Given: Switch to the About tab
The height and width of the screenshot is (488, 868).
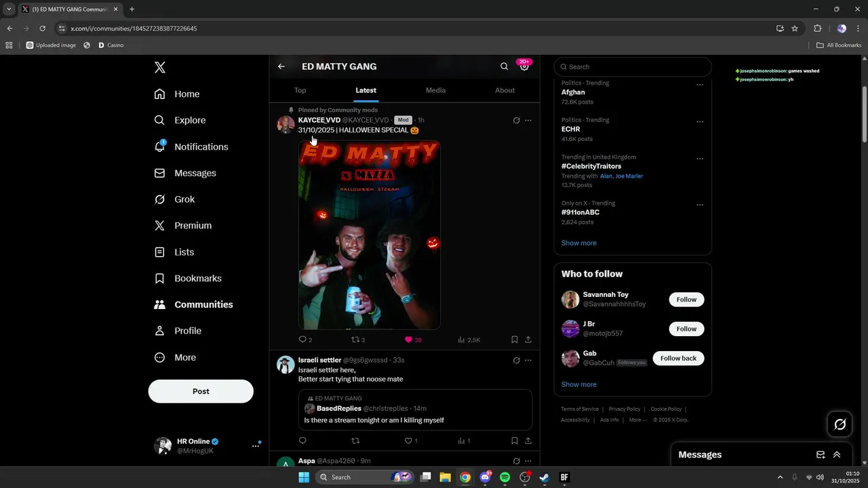Looking at the screenshot, I should pyautogui.click(x=505, y=90).
